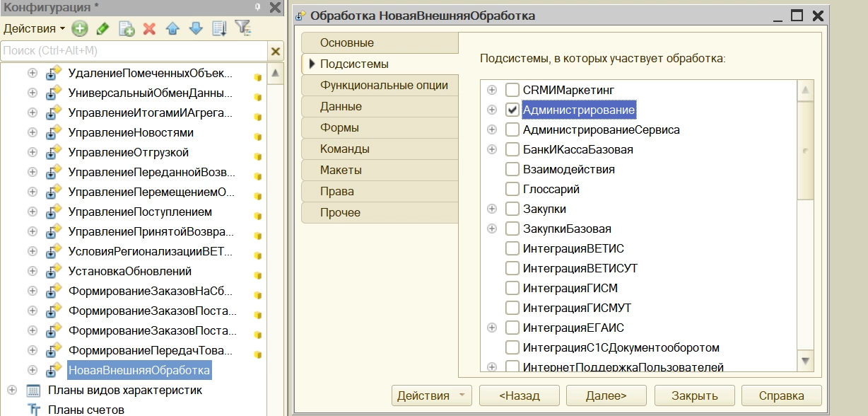The image size is (868, 416).
Task: Click the Далее> button
Action: tap(606, 395)
